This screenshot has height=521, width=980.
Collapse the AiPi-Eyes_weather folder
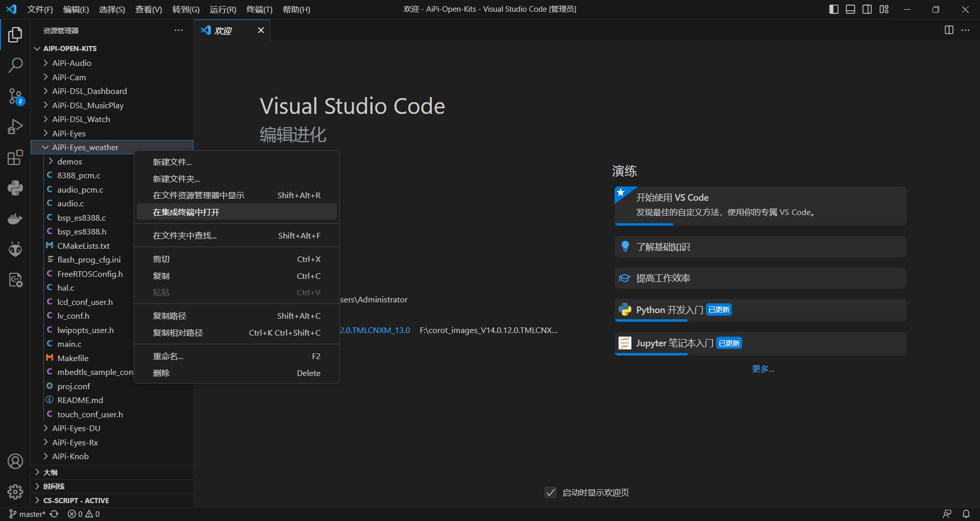point(112,147)
